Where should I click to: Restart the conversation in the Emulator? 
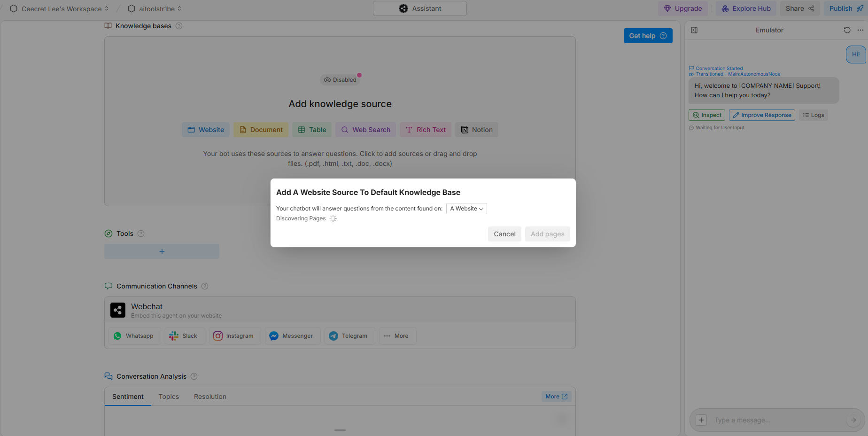point(847,30)
